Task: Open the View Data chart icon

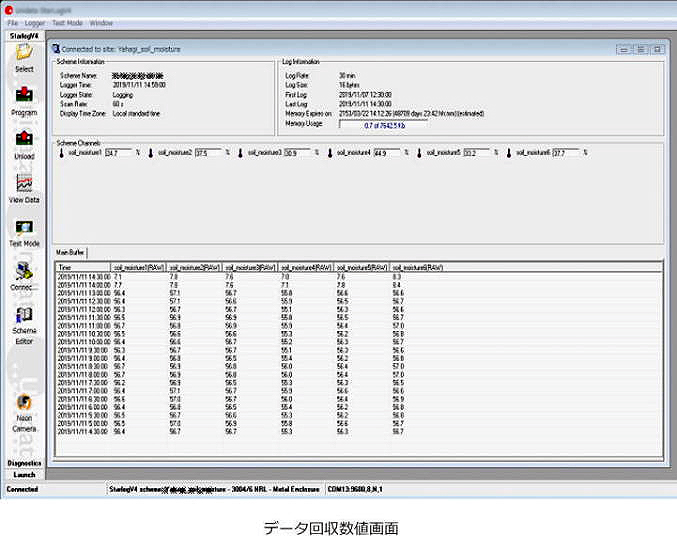Action: (24, 185)
